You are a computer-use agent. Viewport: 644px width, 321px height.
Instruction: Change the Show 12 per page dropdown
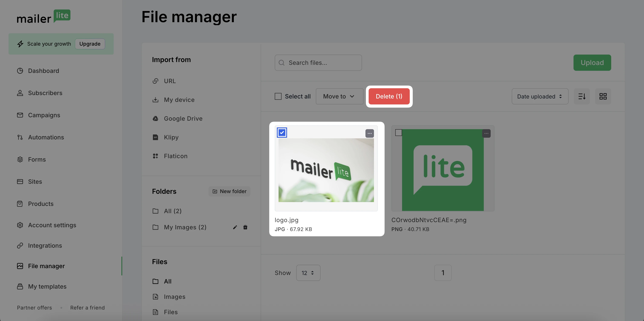click(x=308, y=273)
